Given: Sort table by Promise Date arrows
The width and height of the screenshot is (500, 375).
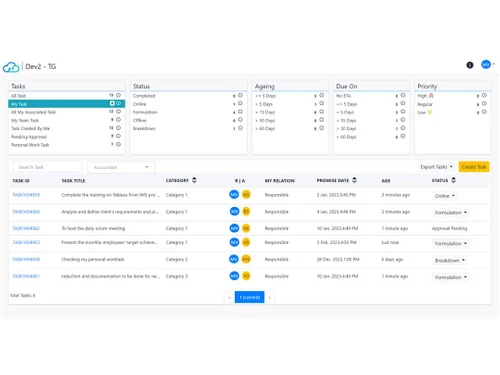Looking at the screenshot, I should point(354,180).
